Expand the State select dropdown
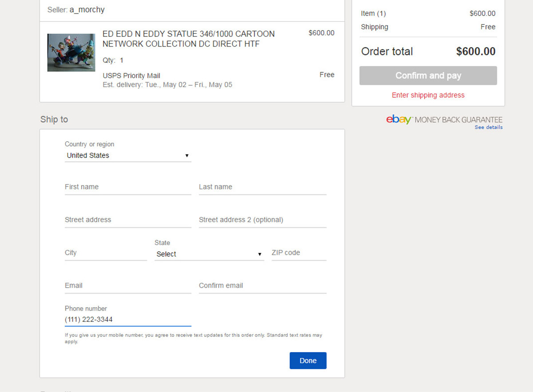 point(209,254)
